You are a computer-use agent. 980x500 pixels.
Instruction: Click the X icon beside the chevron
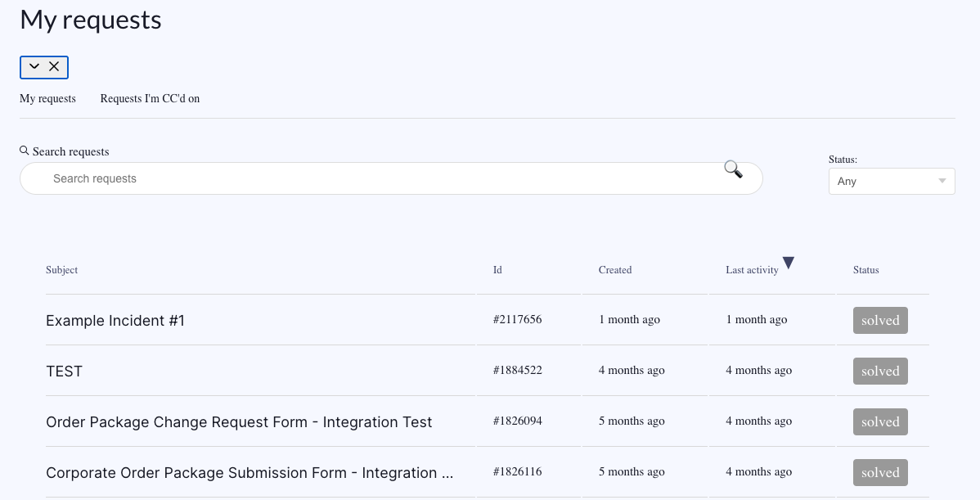pos(54,66)
